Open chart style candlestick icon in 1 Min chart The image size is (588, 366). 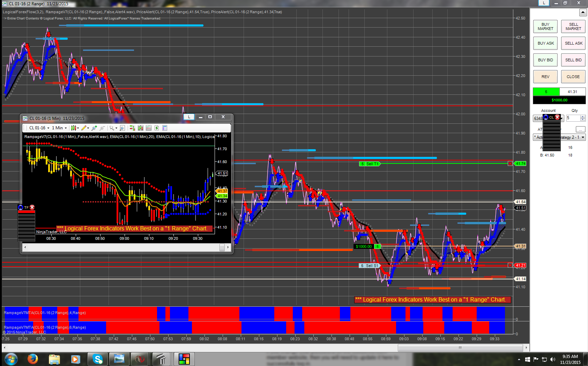(73, 128)
